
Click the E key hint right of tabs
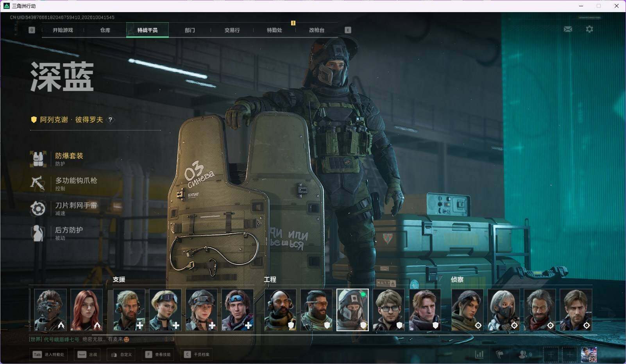[348, 30]
